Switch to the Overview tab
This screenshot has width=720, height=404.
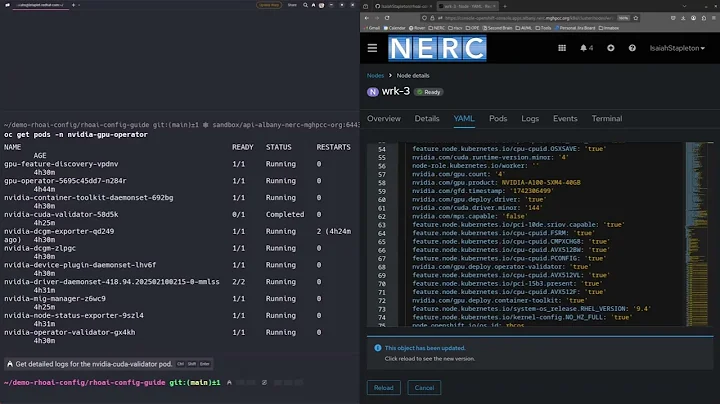[384, 118]
